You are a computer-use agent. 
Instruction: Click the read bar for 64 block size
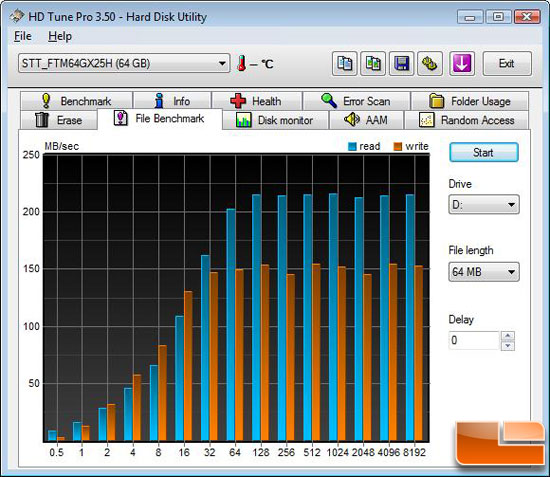(231, 325)
